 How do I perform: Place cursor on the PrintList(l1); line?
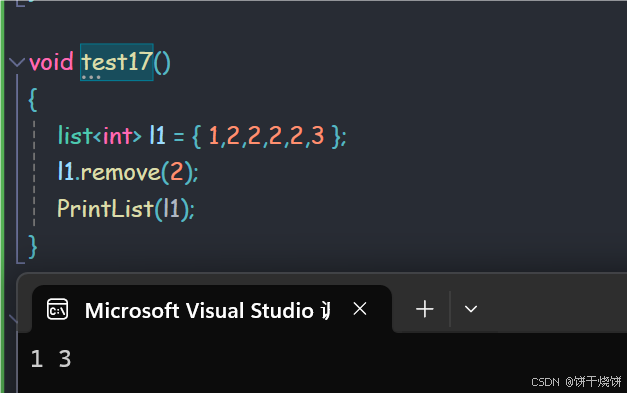126,209
